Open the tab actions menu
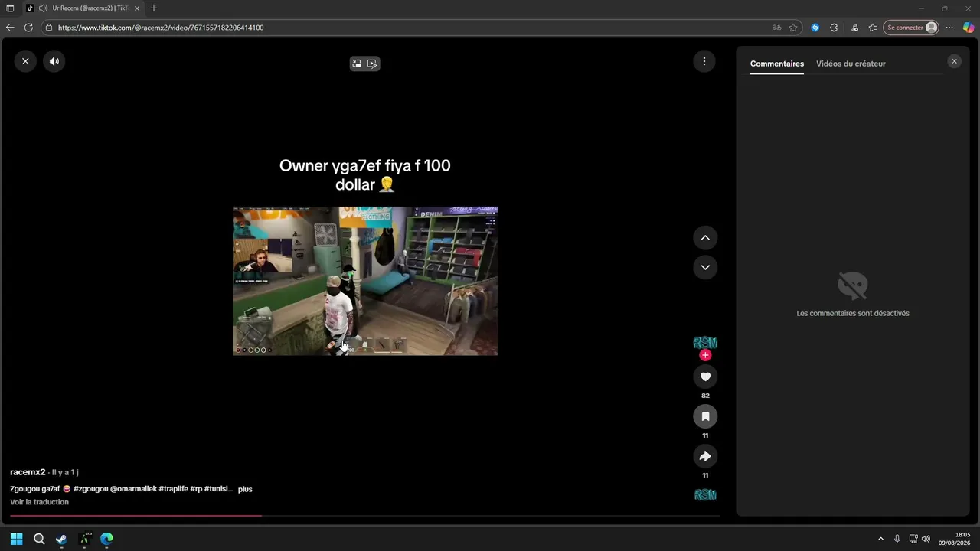Viewport: 980px width, 551px height. [10, 8]
